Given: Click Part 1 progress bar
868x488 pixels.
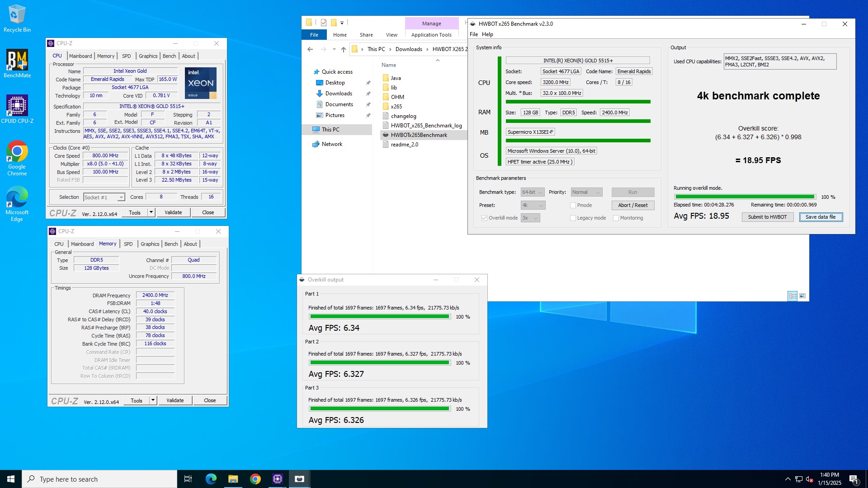Looking at the screenshot, I should [380, 317].
